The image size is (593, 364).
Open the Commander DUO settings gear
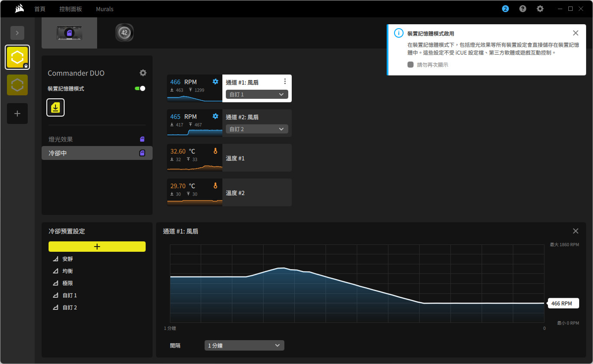pyautogui.click(x=143, y=73)
